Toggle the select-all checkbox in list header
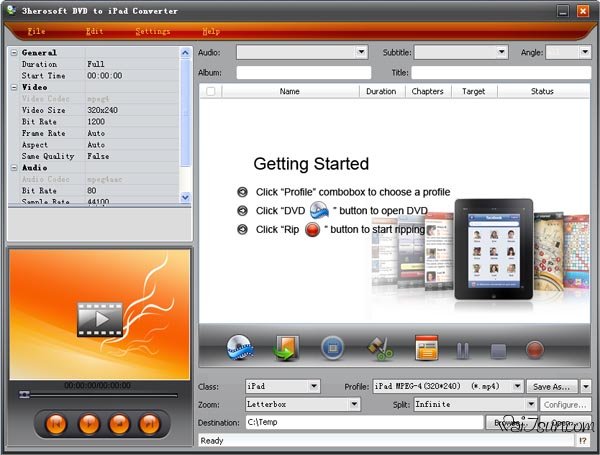600x455 pixels. [210, 91]
